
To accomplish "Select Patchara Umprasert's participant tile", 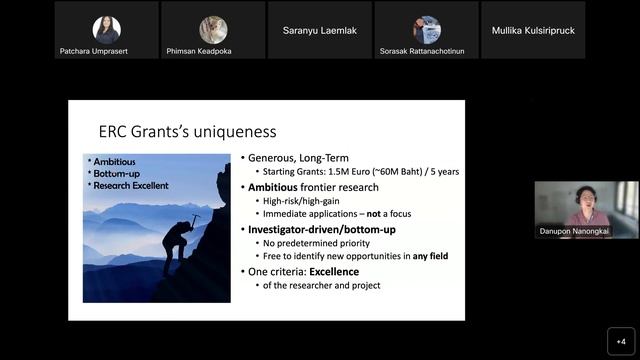I will coord(107,30).
